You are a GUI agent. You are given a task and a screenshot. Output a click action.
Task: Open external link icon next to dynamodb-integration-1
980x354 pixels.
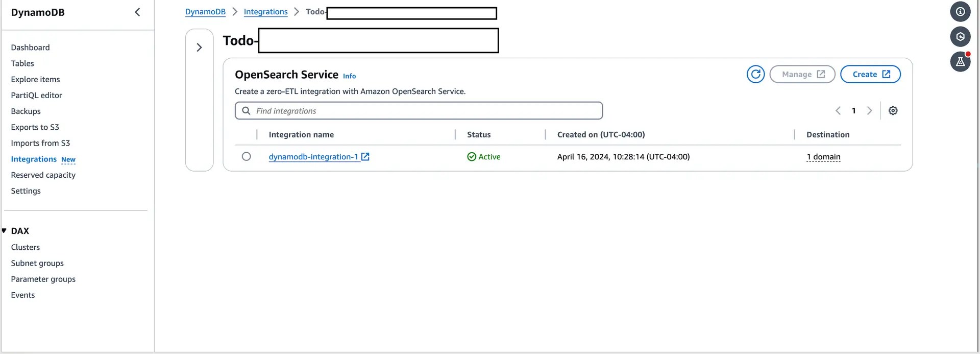(365, 157)
